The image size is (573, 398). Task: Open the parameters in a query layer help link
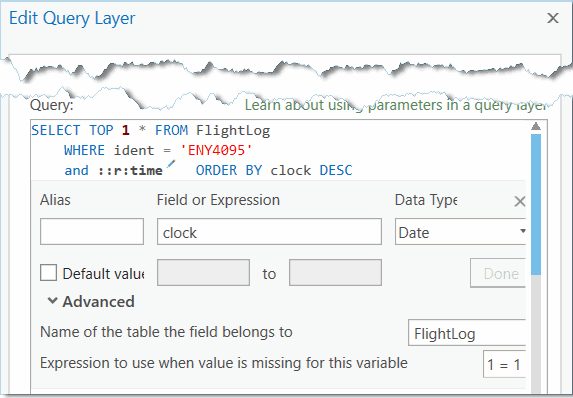395,105
